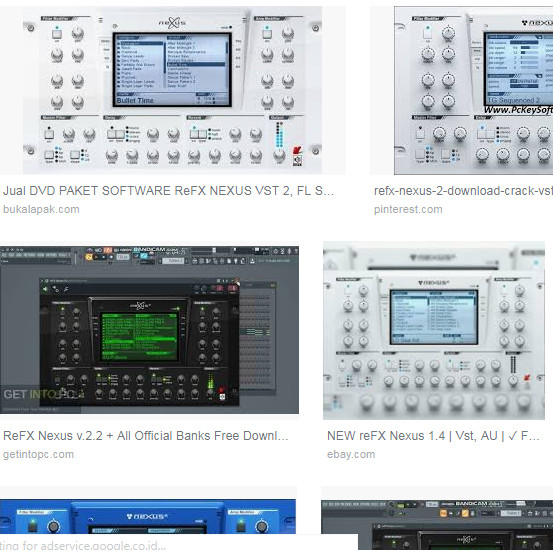The image size is (553, 553).
Task: Visit the bukalapak.com source link
Action: pyautogui.click(x=41, y=209)
